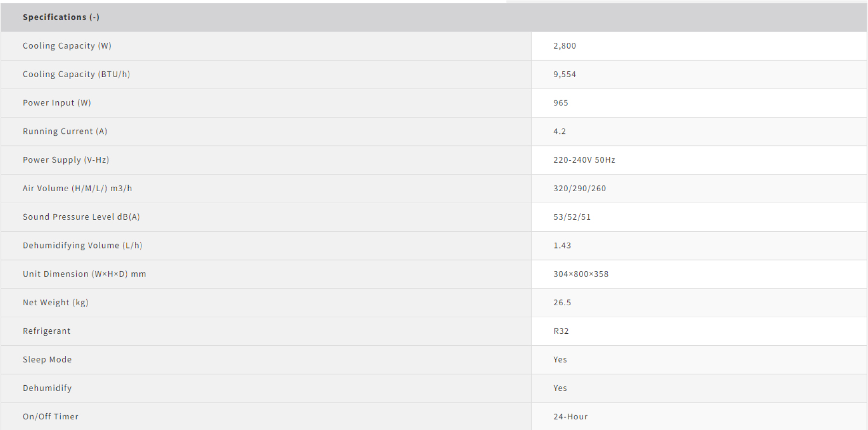Click the Dehumidify row label

coord(47,388)
